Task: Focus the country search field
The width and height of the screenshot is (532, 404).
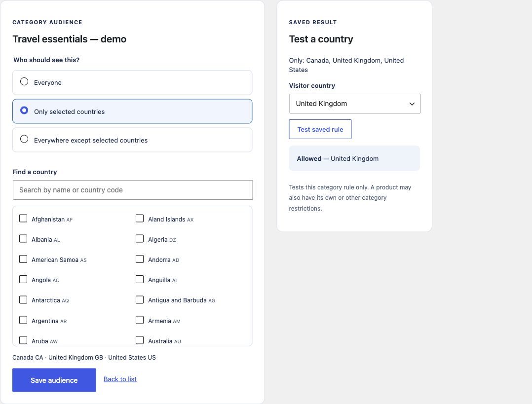Action: click(133, 190)
